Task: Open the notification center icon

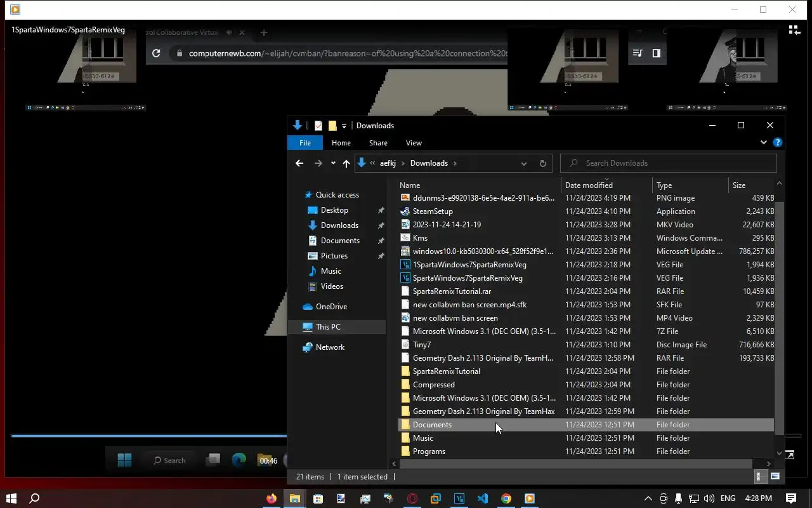Action: 791,498
